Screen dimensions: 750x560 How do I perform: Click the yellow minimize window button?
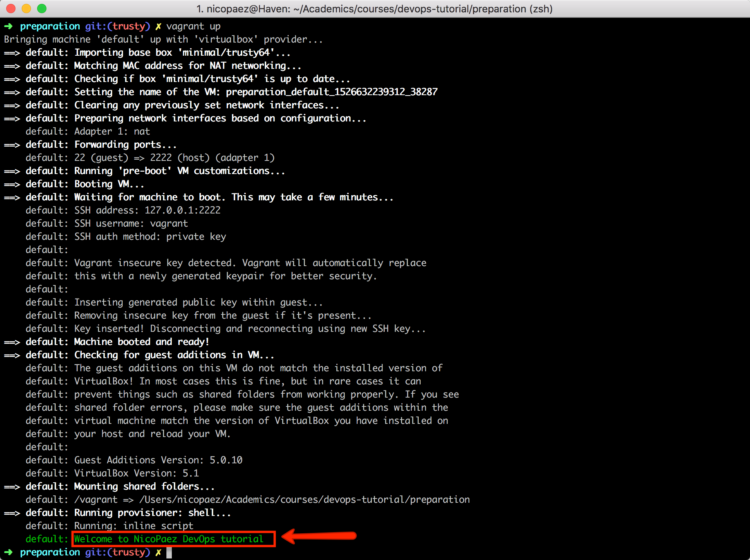26,9
